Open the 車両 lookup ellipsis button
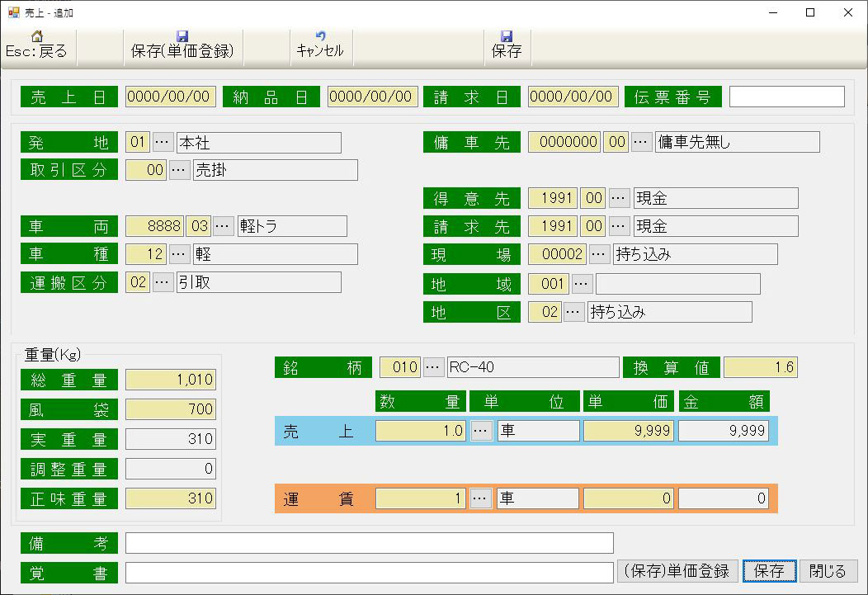The image size is (868, 595). click(224, 226)
